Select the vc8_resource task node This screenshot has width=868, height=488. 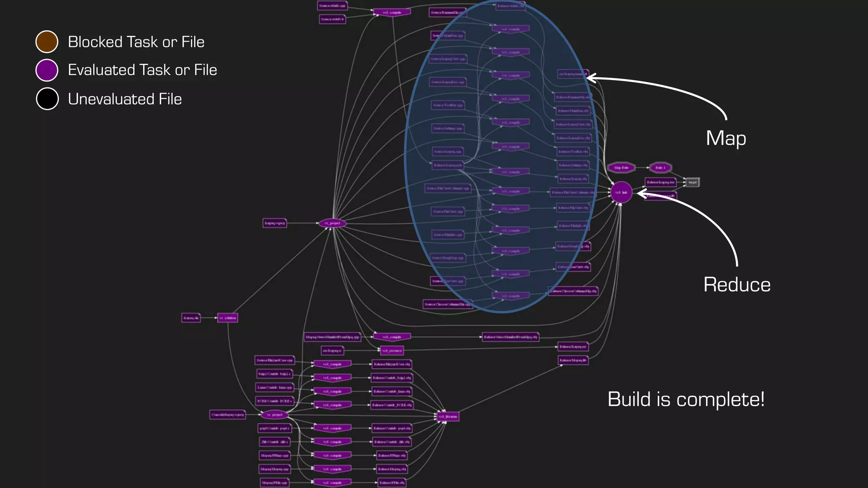[392, 350]
